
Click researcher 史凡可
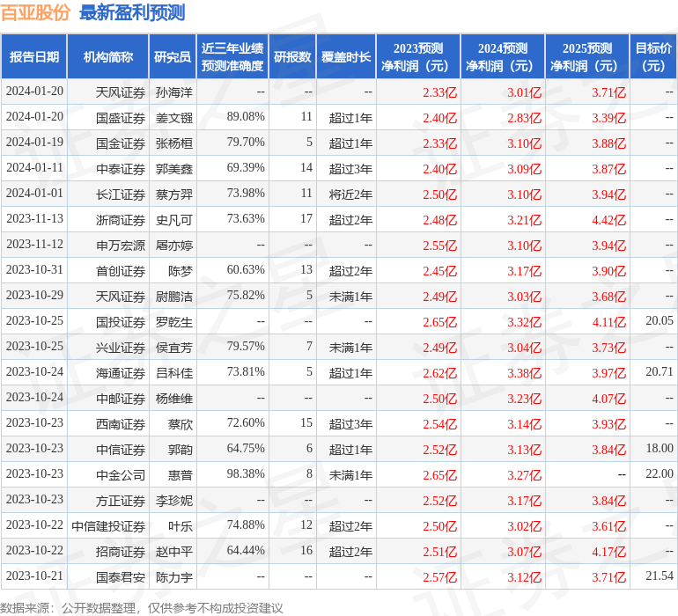[174, 220]
